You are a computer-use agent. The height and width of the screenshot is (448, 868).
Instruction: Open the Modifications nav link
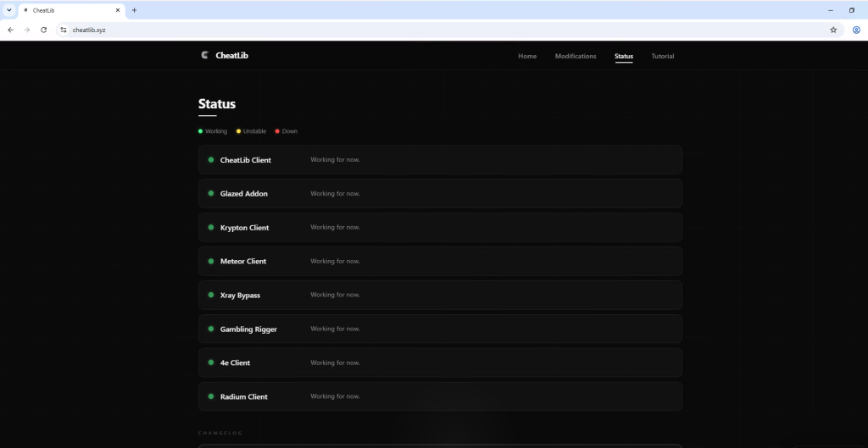(x=576, y=56)
